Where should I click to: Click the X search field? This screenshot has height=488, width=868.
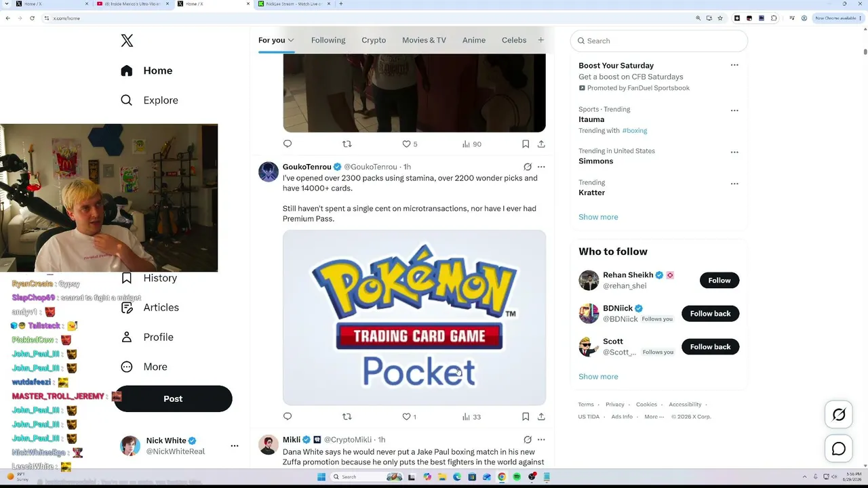(x=659, y=41)
